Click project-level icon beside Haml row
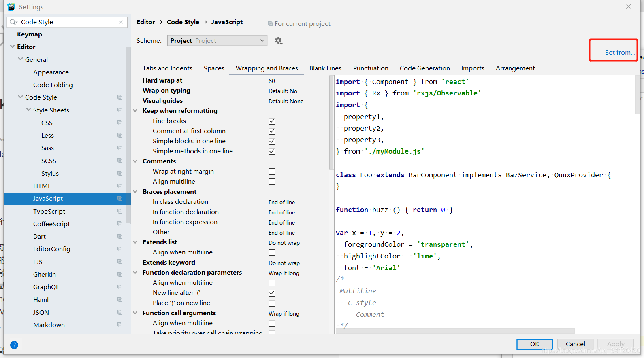Screen dimensions: 644x358 pyautogui.click(x=119, y=299)
